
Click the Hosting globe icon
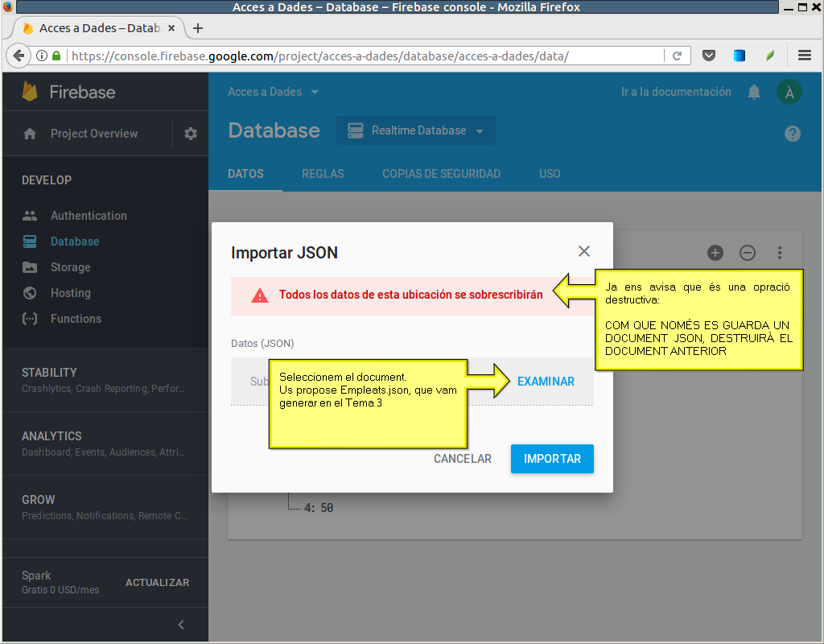(30, 293)
